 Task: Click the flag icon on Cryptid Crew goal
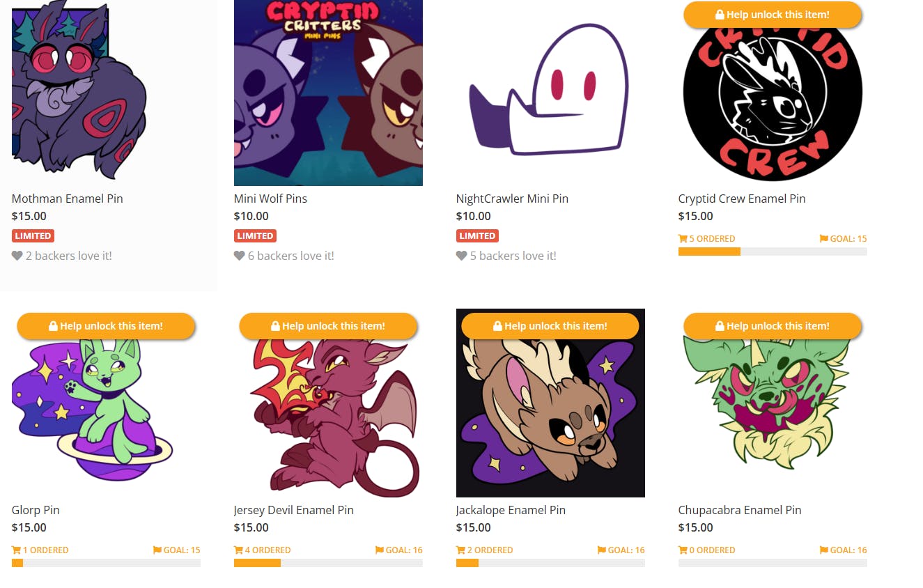click(x=824, y=238)
